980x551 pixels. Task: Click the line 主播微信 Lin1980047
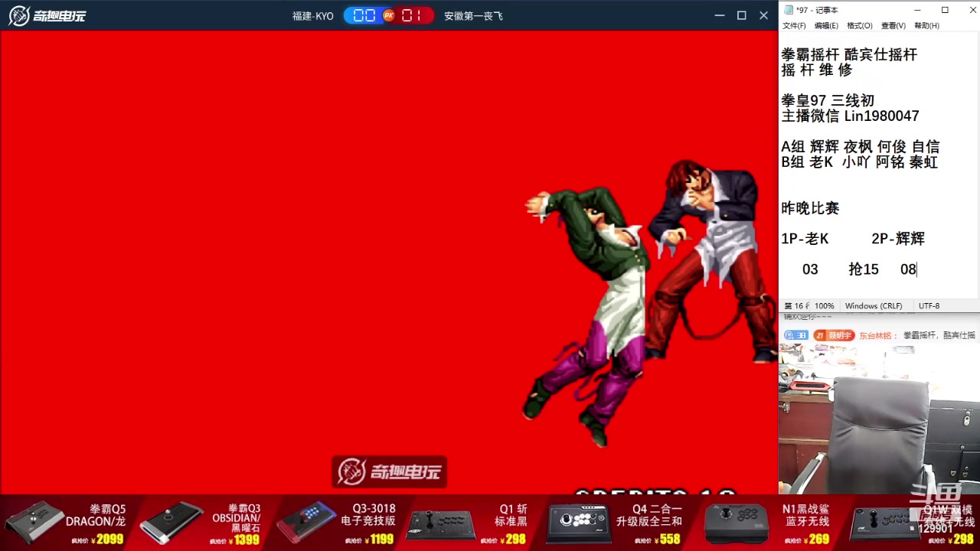pos(850,116)
